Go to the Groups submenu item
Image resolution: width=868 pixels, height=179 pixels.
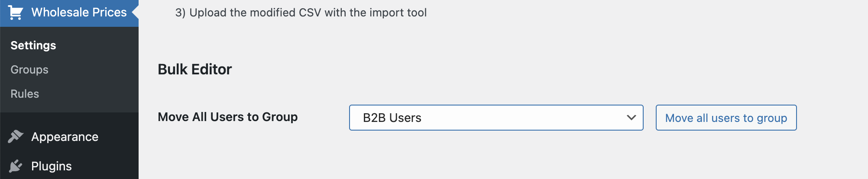point(29,70)
